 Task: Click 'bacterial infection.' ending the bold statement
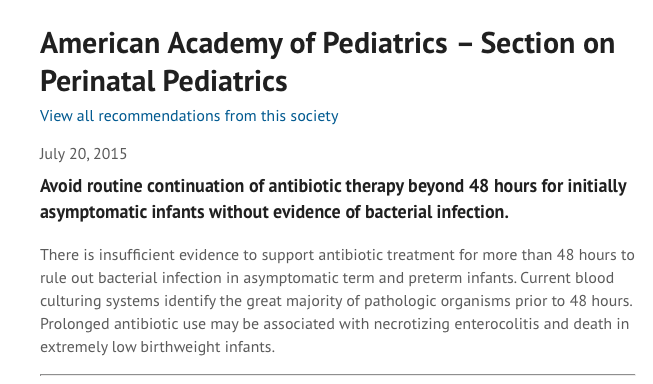click(x=437, y=212)
